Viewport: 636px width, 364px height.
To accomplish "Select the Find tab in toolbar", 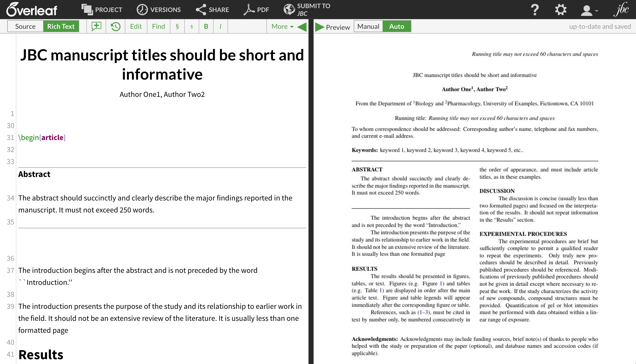I will pos(158,27).
